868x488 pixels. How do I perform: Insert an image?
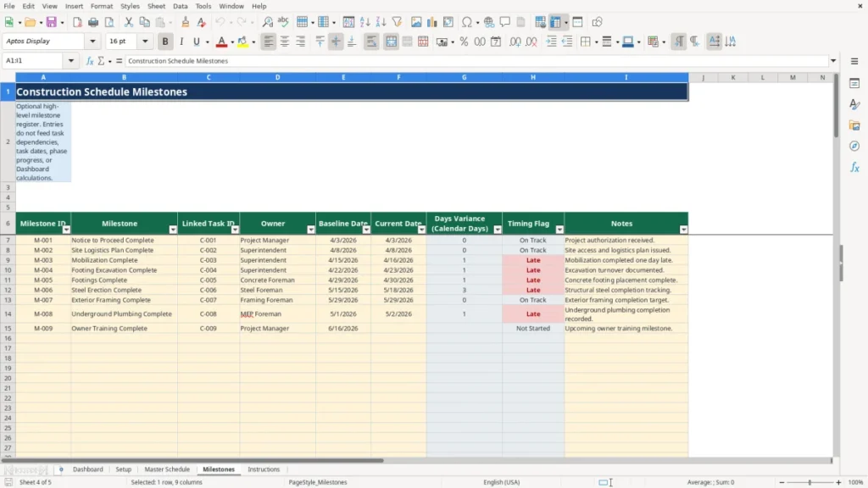tap(416, 22)
